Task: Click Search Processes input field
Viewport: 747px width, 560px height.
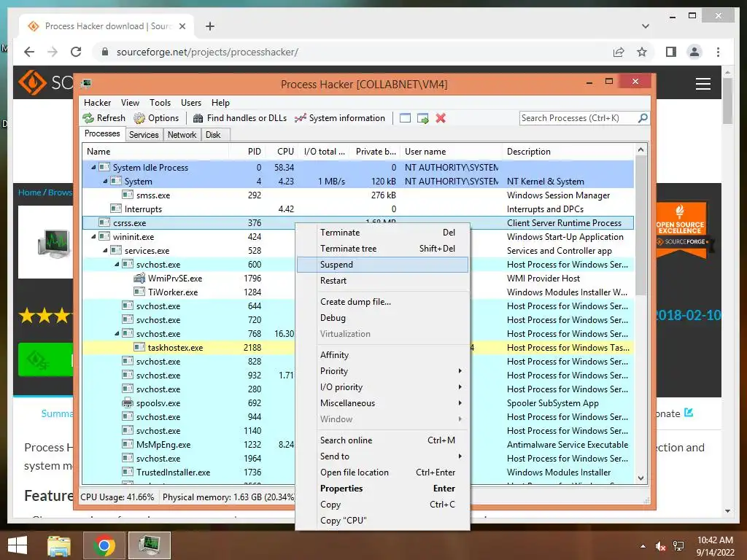Action: click(x=578, y=118)
